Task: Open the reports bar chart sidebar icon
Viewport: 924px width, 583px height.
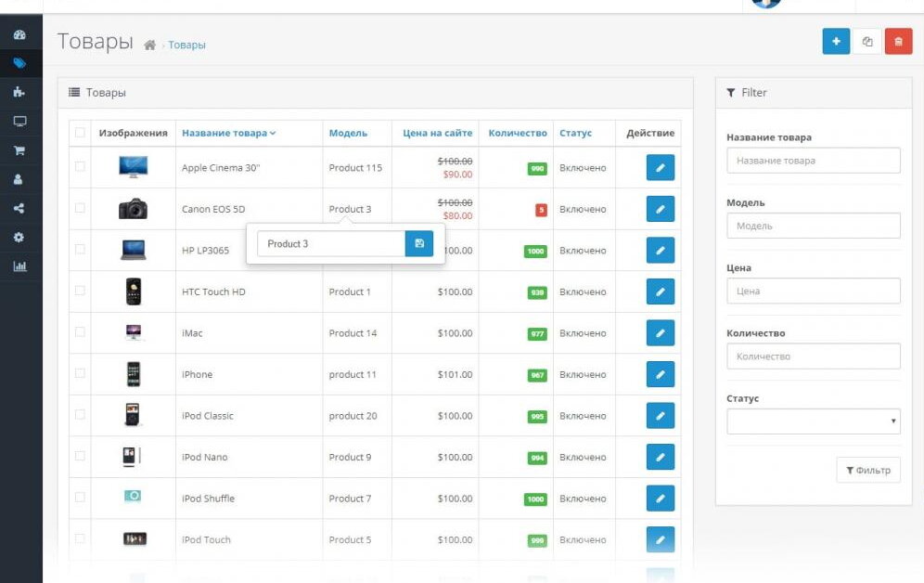Action: click(x=19, y=266)
